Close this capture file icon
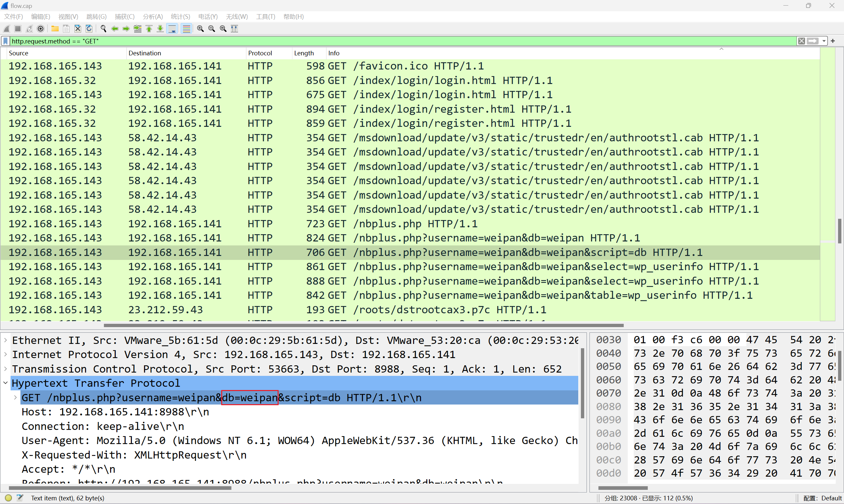844x504 pixels. 78,29
